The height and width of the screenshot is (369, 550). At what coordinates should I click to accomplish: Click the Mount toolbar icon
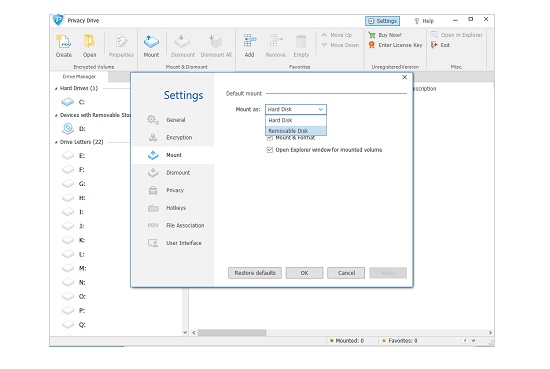point(151,42)
